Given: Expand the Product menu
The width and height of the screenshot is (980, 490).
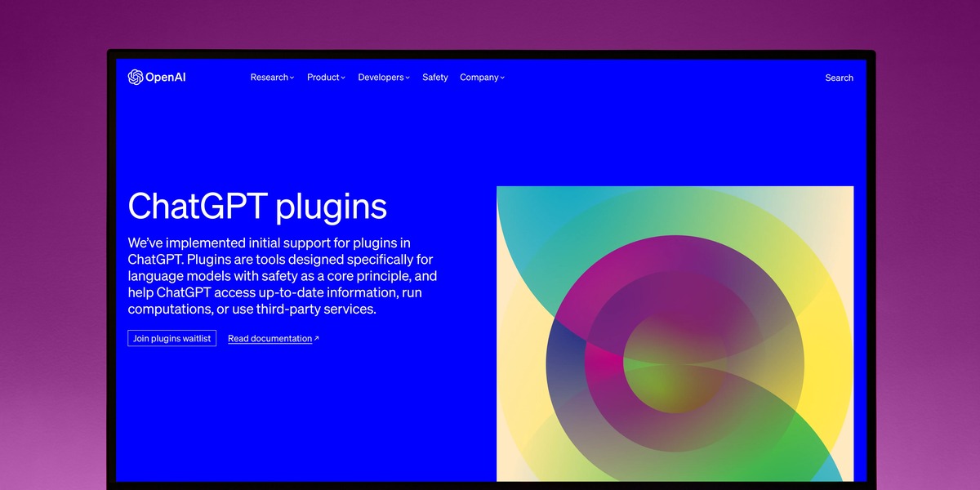Looking at the screenshot, I should [x=326, y=78].
